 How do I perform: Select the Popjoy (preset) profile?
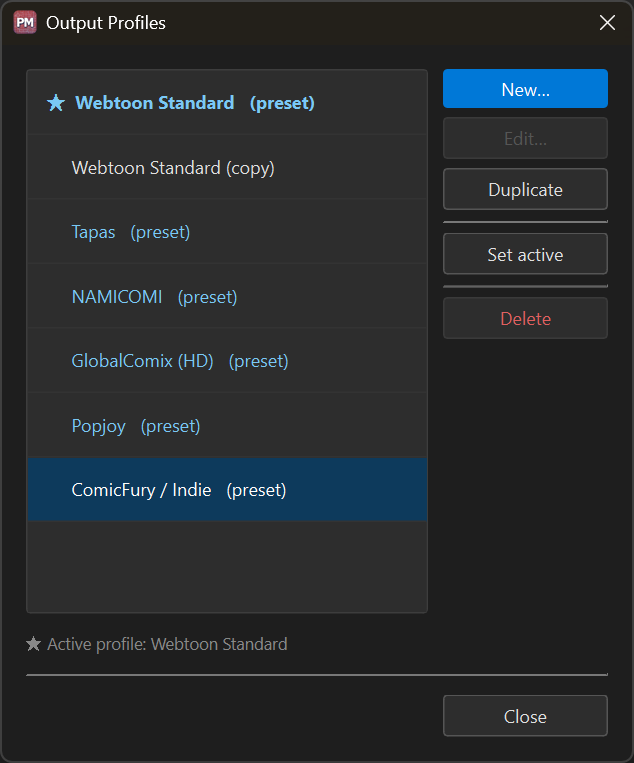pos(227,425)
